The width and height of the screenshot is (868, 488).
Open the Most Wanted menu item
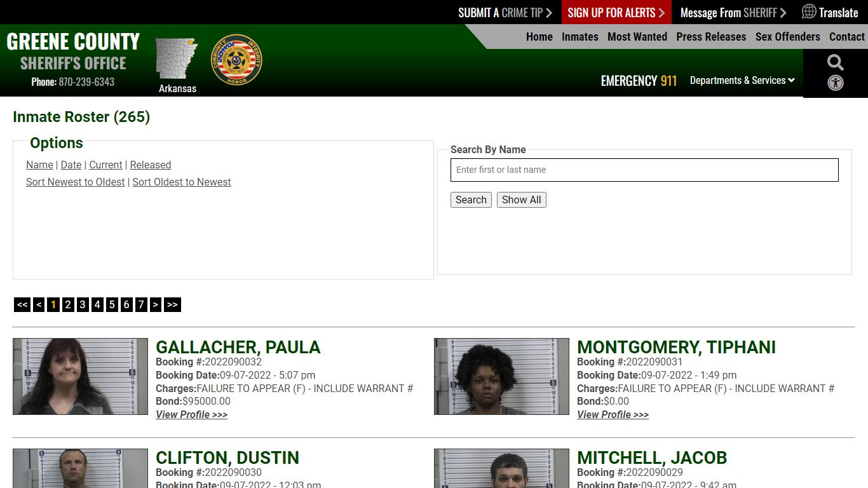(x=637, y=37)
